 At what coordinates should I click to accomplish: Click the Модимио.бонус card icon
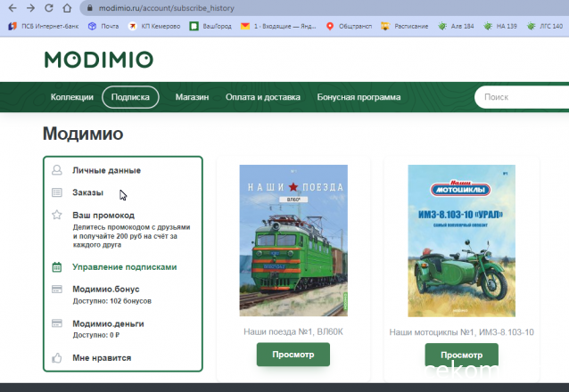pyautogui.click(x=57, y=289)
